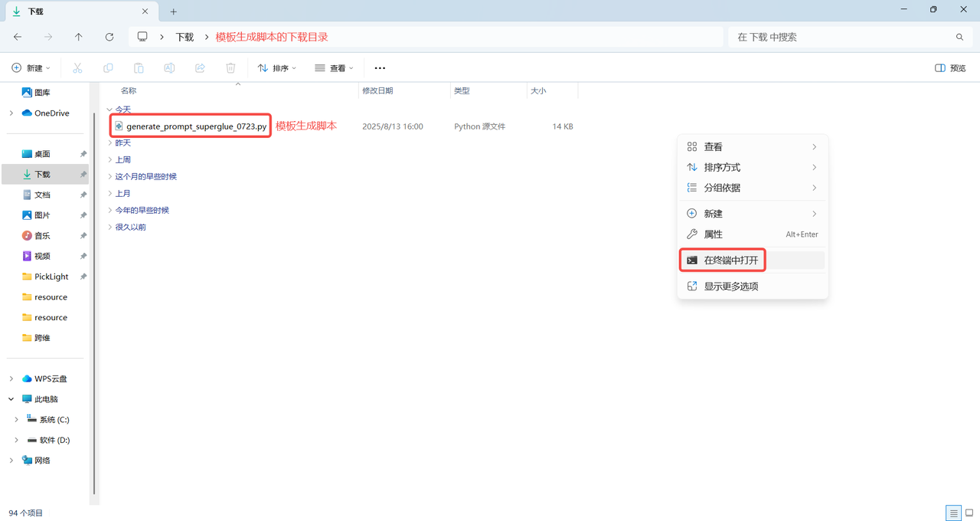980x521 pixels.
Task: Open a new tab with plus icon
Action: (x=174, y=11)
